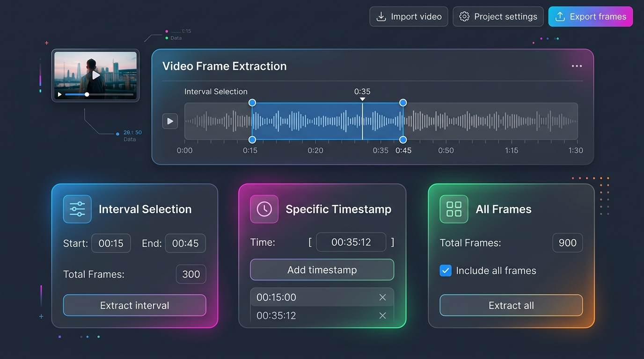
Task: Toggle the Include all frames checkbox
Action: 446,271
